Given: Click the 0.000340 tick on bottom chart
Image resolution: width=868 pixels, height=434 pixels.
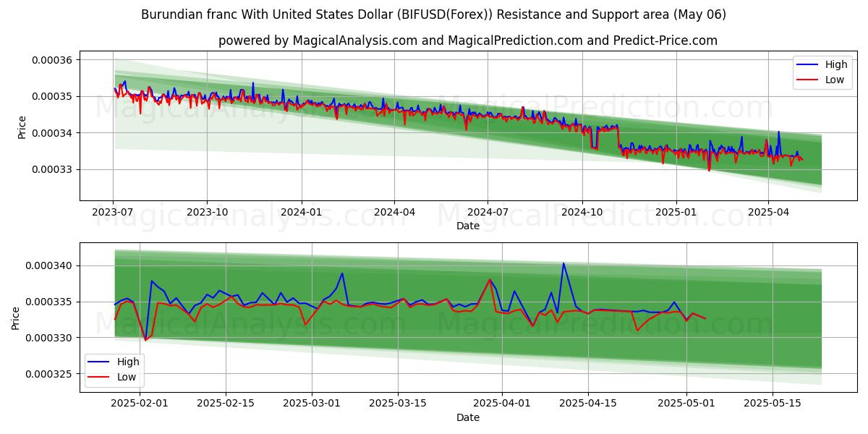Looking at the screenshot, I should [x=49, y=265].
